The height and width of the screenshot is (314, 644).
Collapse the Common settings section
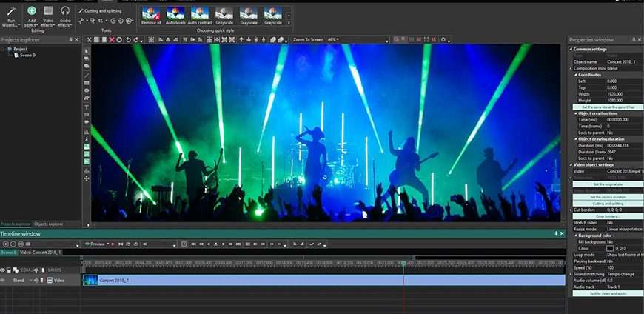(571, 49)
